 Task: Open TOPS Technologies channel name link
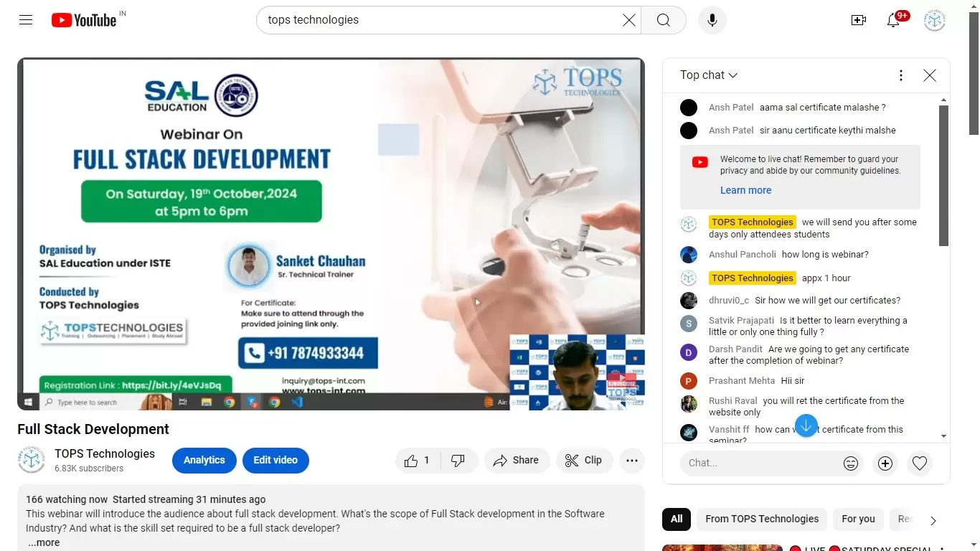point(105,454)
